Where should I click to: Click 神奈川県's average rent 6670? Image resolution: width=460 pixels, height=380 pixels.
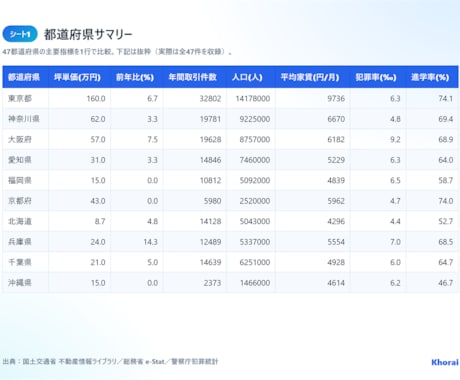click(336, 119)
